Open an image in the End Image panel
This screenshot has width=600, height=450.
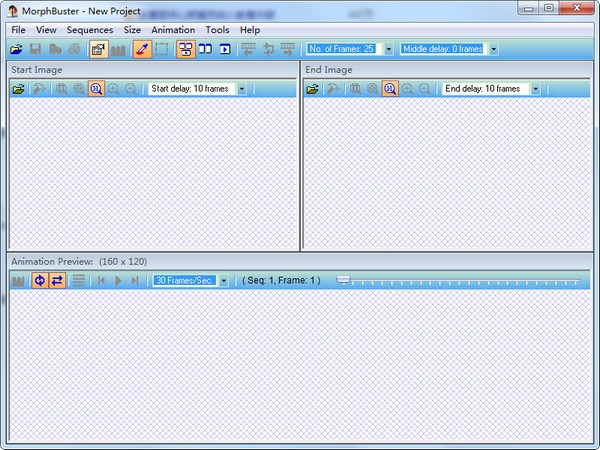[x=313, y=89]
